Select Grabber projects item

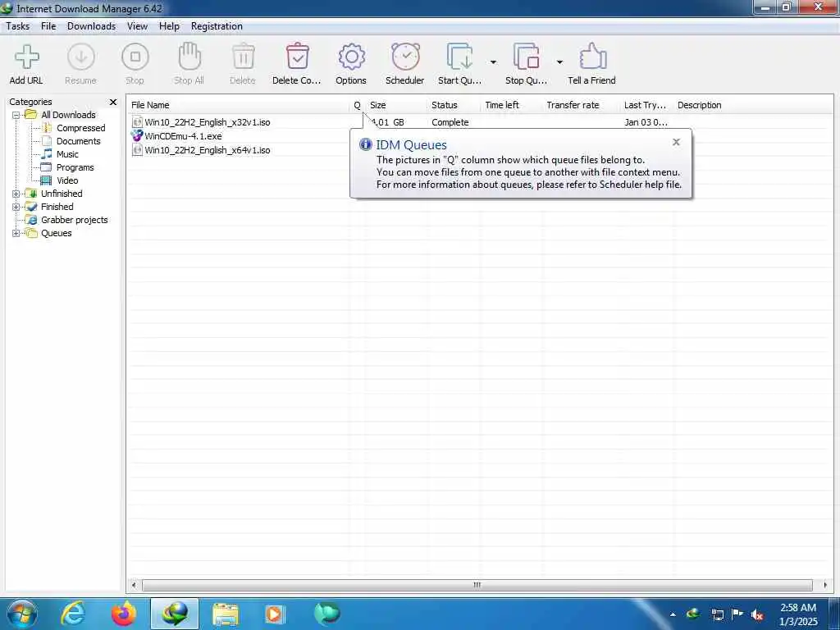click(75, 220)
